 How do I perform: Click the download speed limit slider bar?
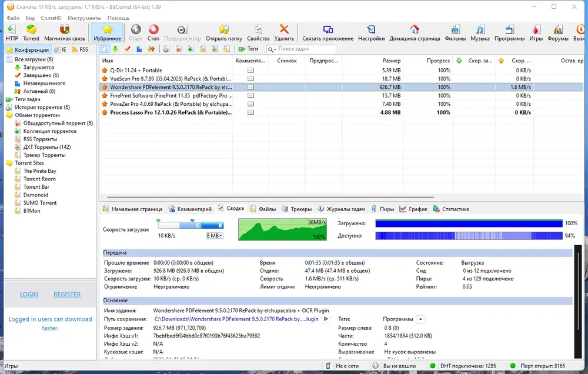tap(191, 225)
